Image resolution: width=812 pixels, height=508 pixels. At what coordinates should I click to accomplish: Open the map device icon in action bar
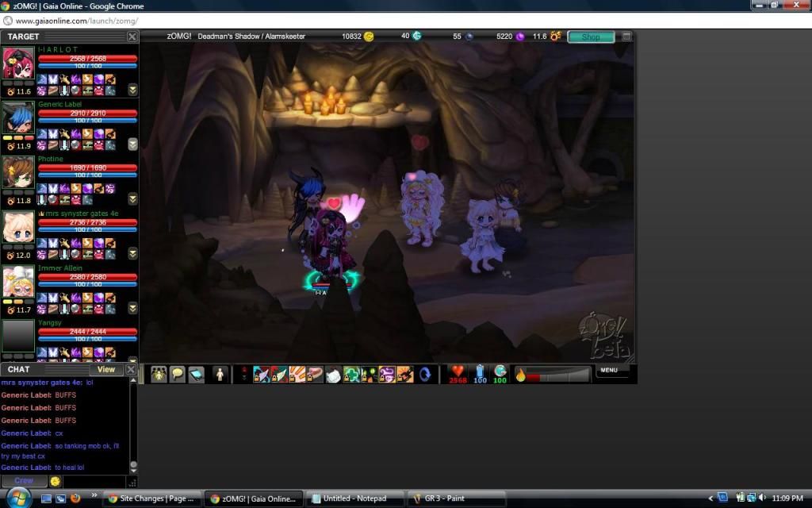(197, 375)
